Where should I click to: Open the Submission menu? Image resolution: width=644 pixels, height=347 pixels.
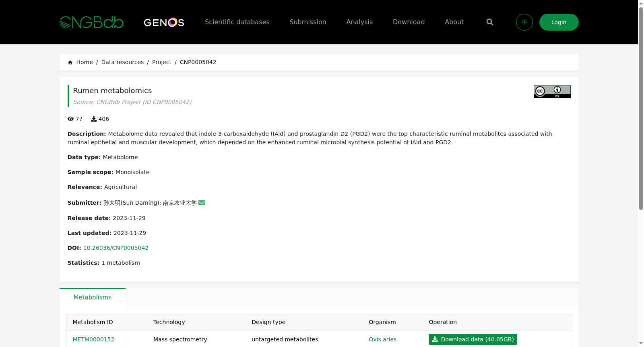click(x=308, y=22)
